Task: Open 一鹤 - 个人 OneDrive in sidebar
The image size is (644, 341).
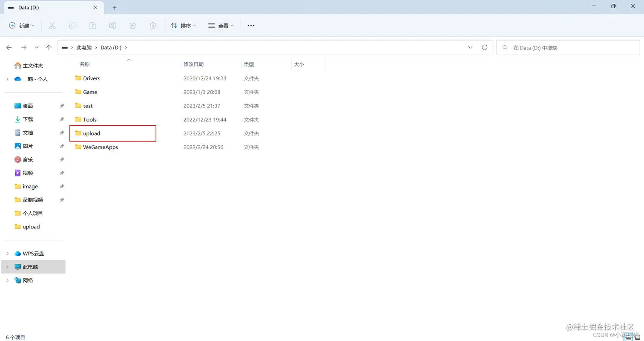Action: point(34,79)
